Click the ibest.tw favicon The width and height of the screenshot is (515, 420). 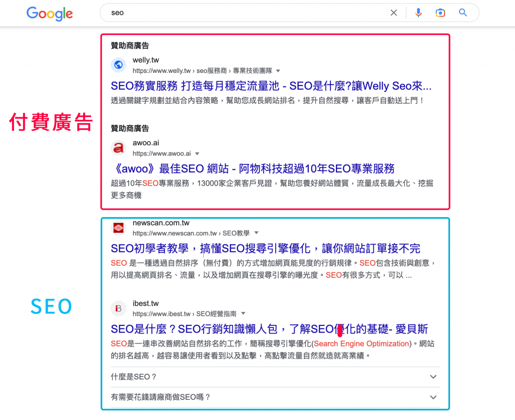click(118, 308)
